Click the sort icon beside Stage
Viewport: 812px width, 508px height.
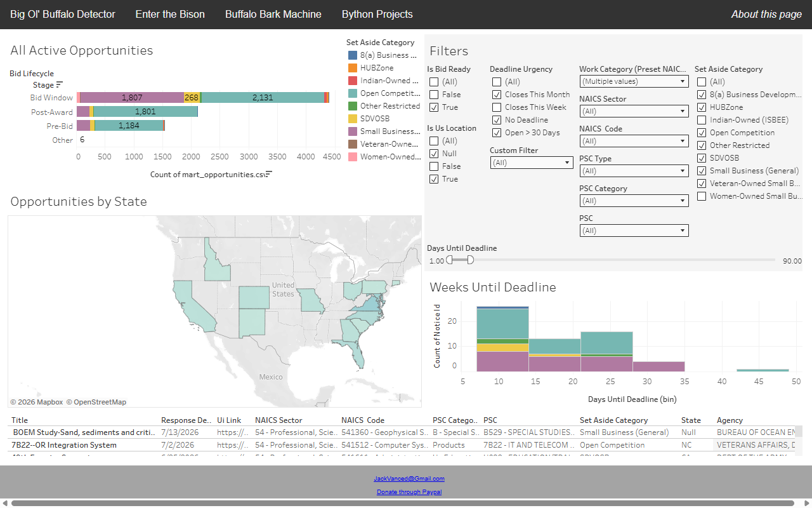tap(60, 84)
